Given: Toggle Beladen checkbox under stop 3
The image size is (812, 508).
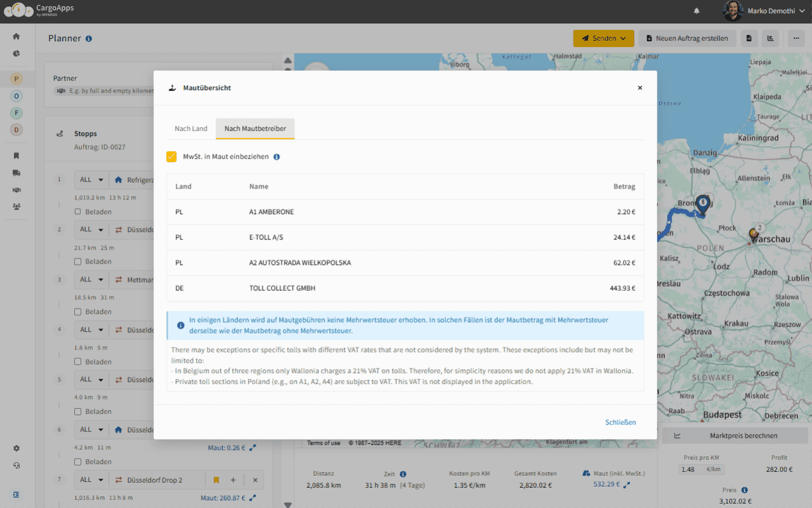Looking at the screenshot, I should pyautogui.click(x=78, y=312).
